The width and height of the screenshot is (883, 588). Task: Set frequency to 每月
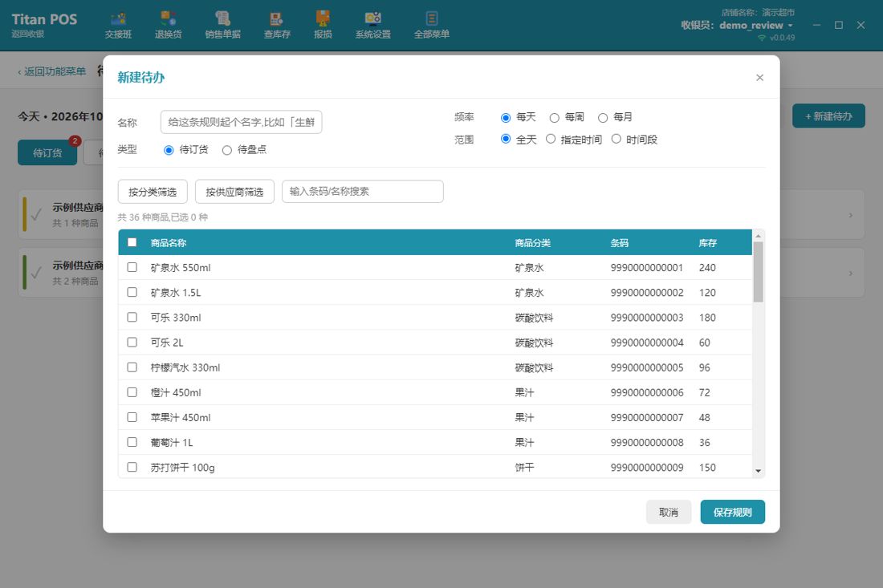coord(603,118)
